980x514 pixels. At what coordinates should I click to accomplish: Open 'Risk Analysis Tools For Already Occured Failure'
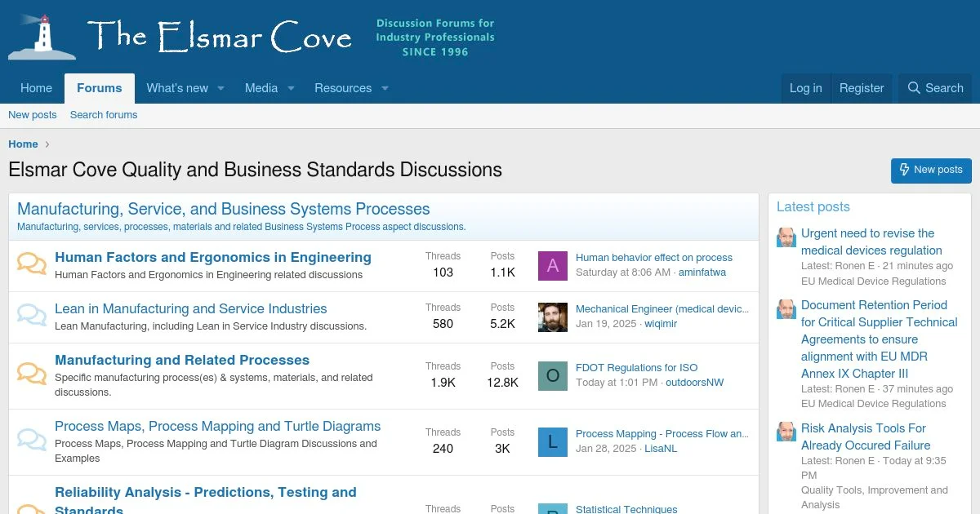(866, 437)
